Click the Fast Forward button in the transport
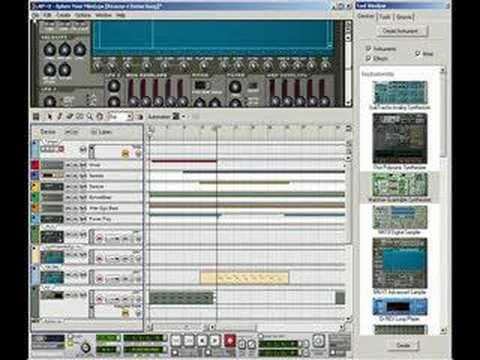The image size is (480, 360). click(189, 341)
